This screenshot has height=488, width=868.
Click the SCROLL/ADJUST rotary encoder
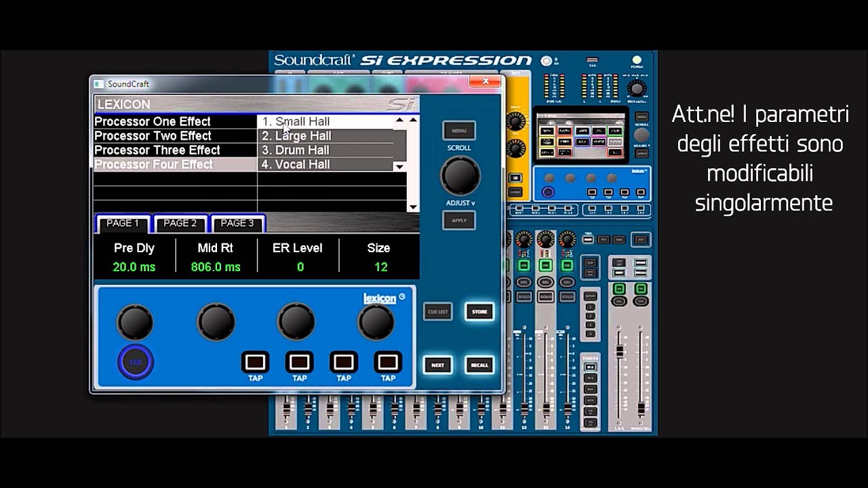460,176
